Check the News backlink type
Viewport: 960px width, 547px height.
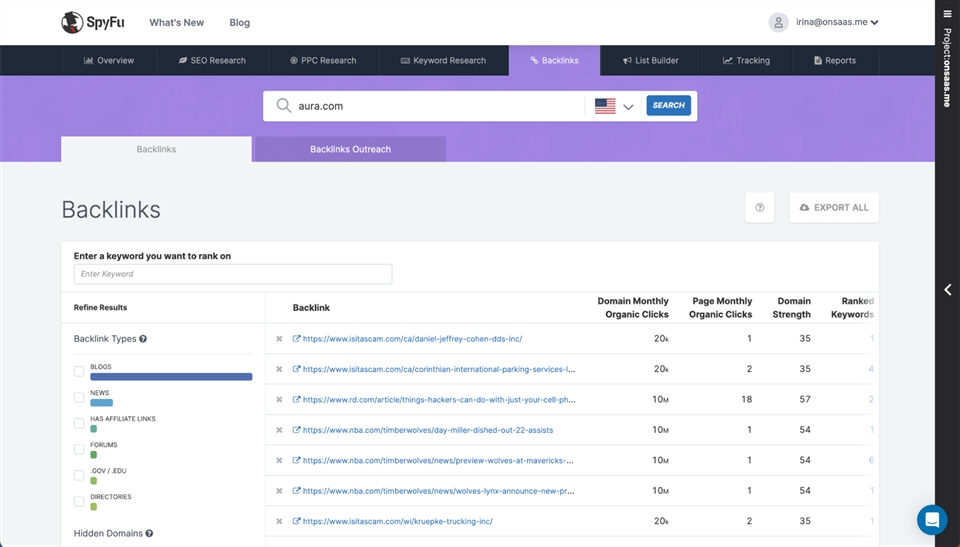(79, 398)
